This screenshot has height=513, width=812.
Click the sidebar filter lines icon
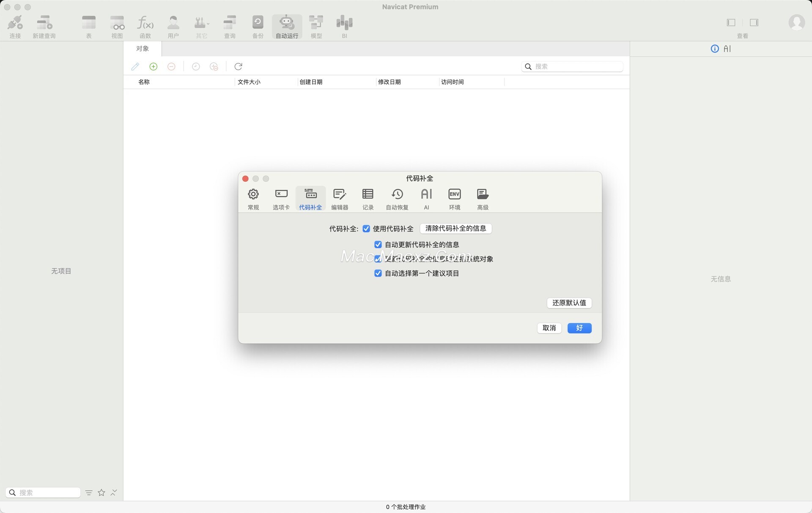click(x=89, y=493)
